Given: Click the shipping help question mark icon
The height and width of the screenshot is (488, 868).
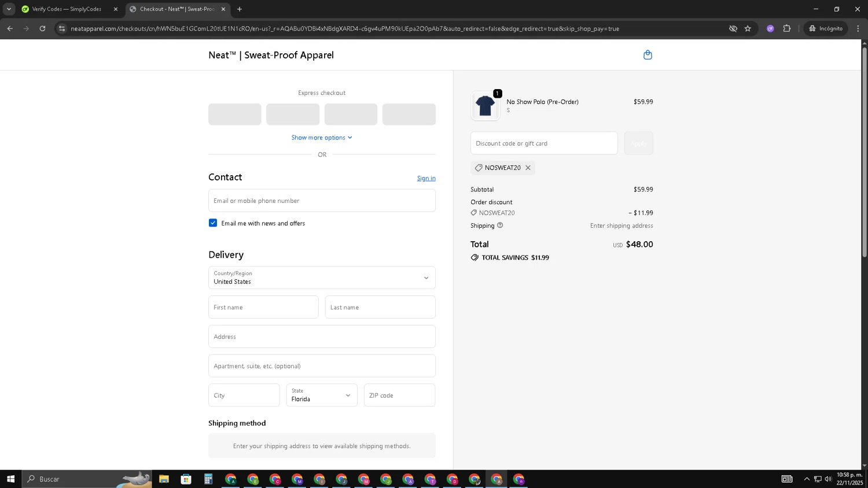Looking at the screenshot, I should 500,225.
